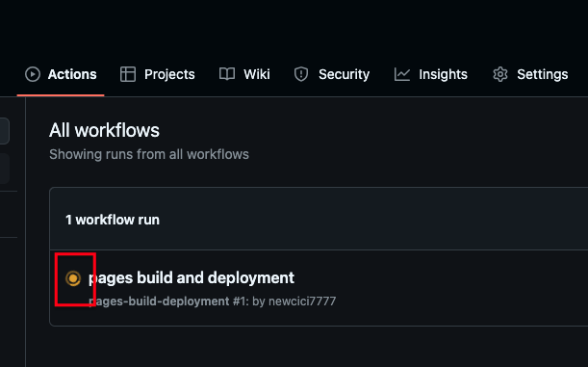Go to the Security tab
Viewport: 588px width, 367px height.
332,74
